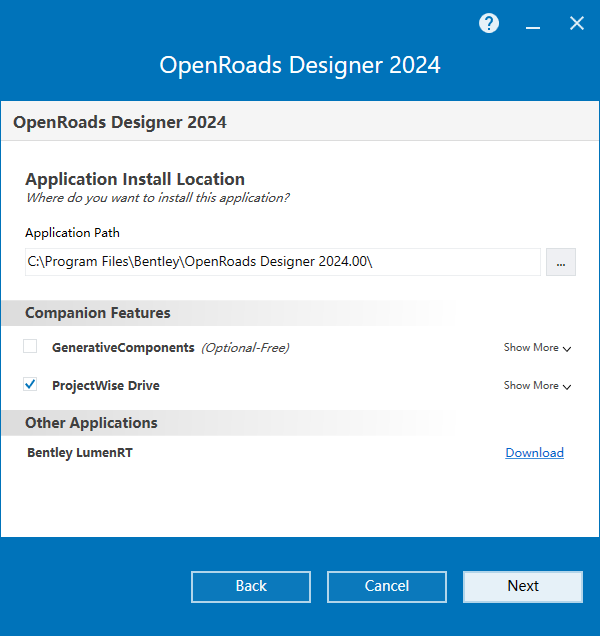The width and height of the screenshot is (600, 636).
Task: Select the ProjectWise Drive label
Action: 106,385
